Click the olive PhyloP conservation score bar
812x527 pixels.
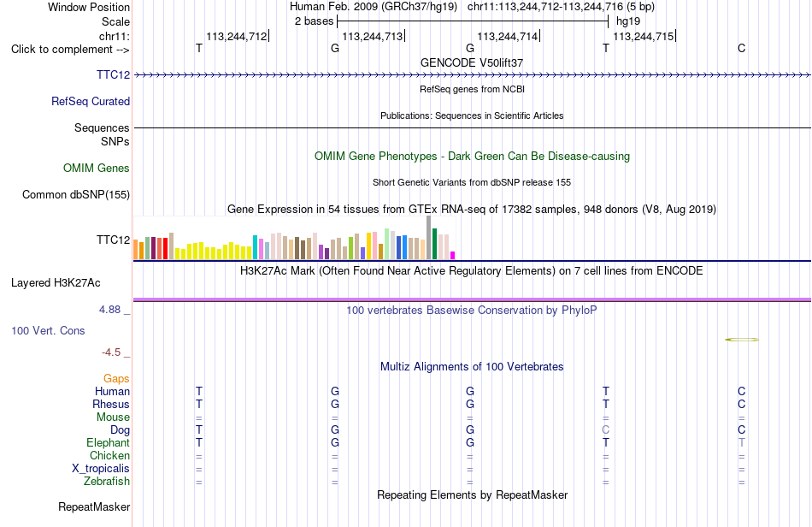pyautogui.click(x=742, y=340)
